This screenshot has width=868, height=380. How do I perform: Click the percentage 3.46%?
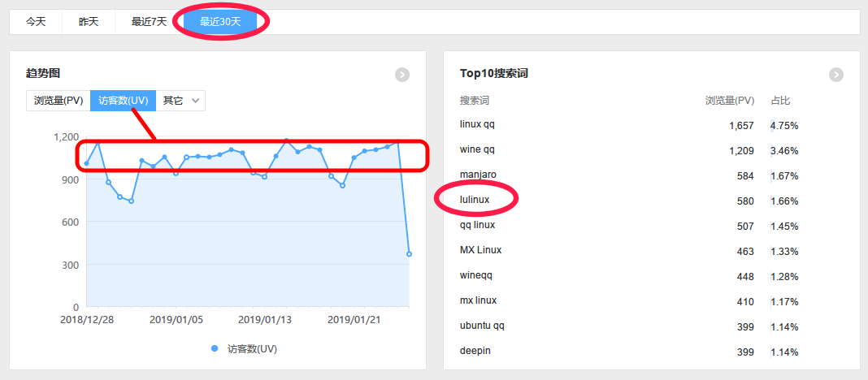784,151
